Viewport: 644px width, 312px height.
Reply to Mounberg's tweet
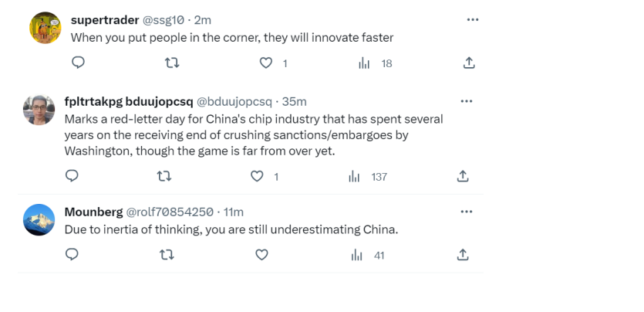coord(72,254)
